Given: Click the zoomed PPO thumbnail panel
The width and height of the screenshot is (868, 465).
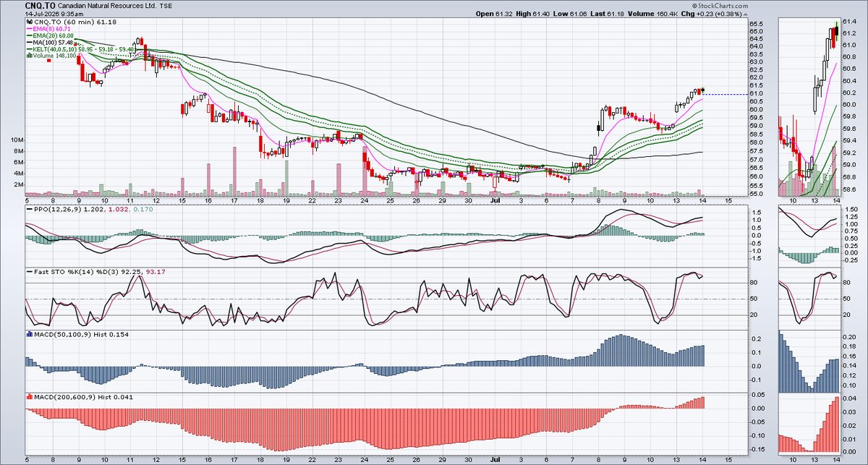Looking at the screenshot, I should coord(809,235).
